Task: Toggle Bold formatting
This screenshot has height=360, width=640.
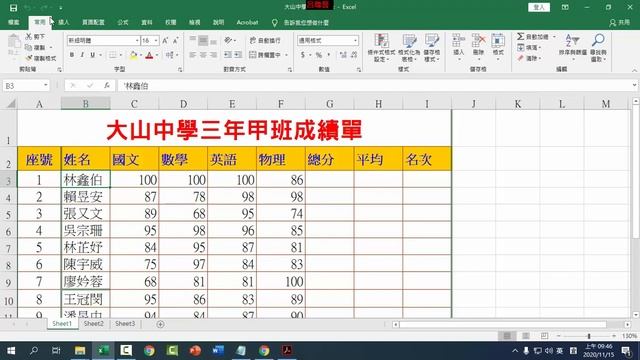Action: pyautogui.click(x=72, y=55)
